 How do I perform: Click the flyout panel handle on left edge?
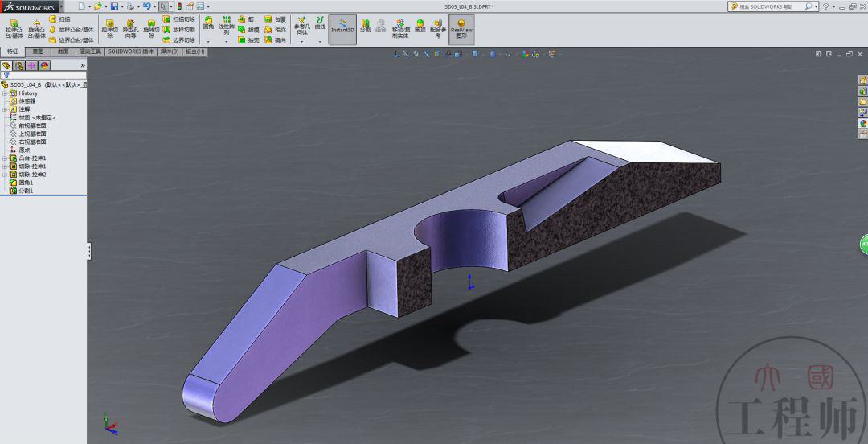[88, 250]
